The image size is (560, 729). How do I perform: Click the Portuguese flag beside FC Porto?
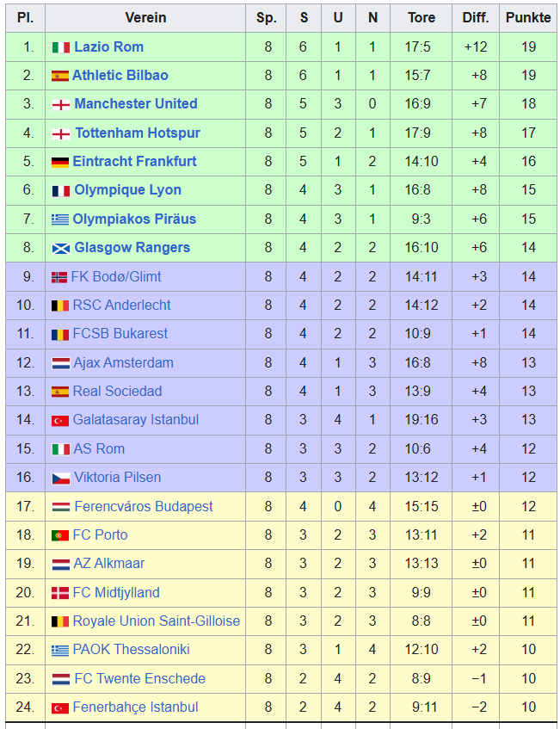click(x=60, y=535)
